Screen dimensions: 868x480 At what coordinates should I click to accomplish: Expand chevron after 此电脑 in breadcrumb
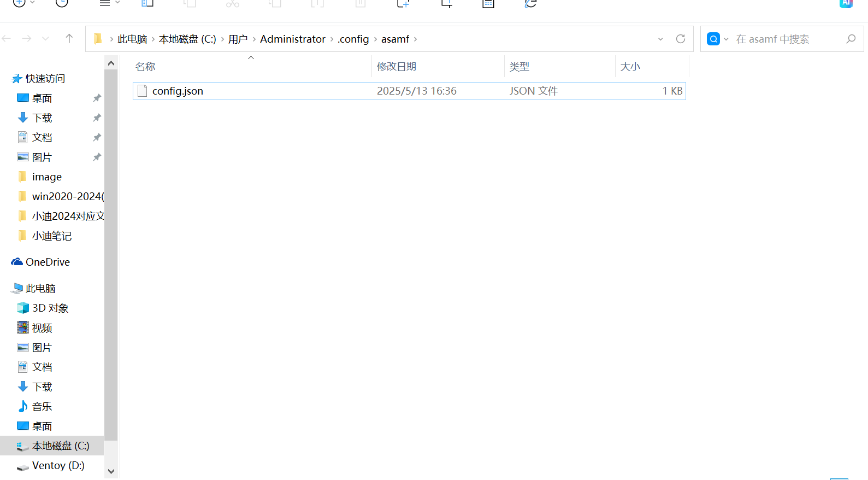coord(153,39)
